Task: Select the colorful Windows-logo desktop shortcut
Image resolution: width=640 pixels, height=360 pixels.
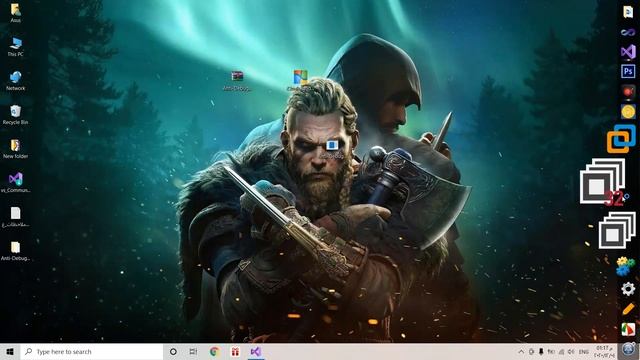Action: click(x=300, y=80)
